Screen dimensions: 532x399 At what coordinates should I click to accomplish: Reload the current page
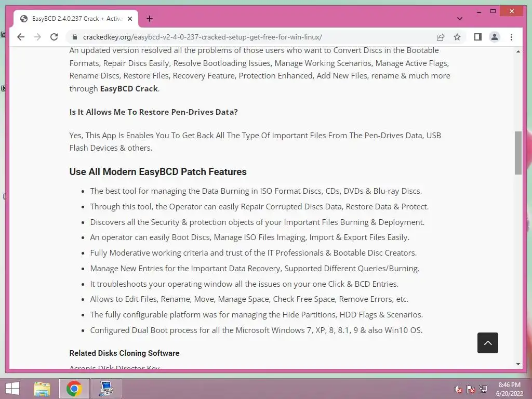point(54,37)
